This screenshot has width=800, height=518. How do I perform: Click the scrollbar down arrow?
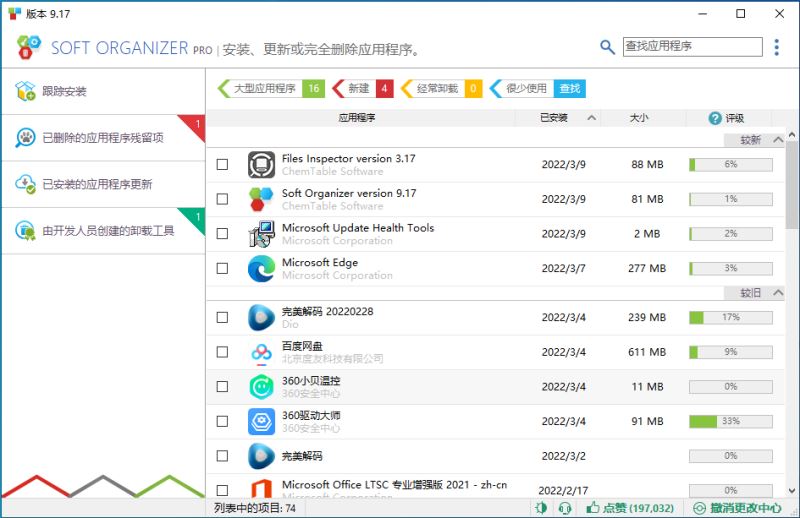click(x=792, y=491)
